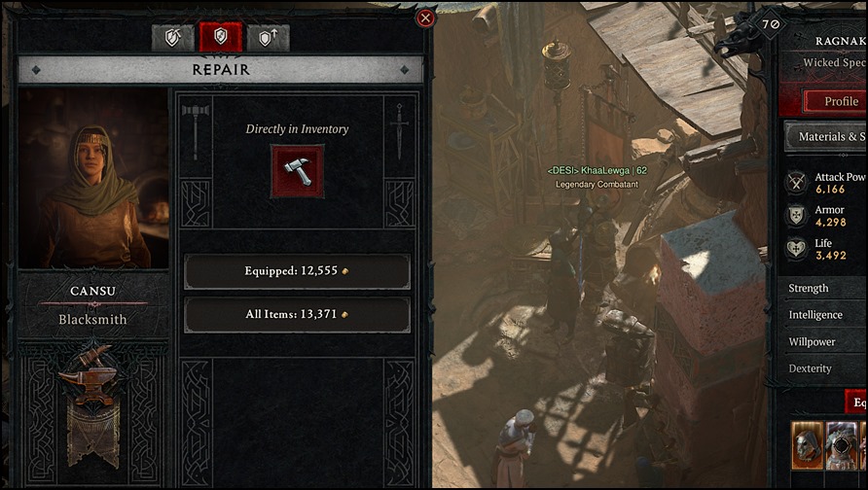Repair equipped items for 12,555 gold

297,271
